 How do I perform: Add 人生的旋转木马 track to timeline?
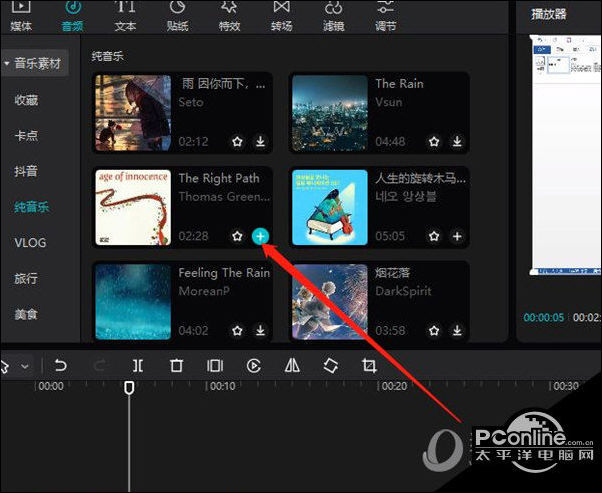457,236
